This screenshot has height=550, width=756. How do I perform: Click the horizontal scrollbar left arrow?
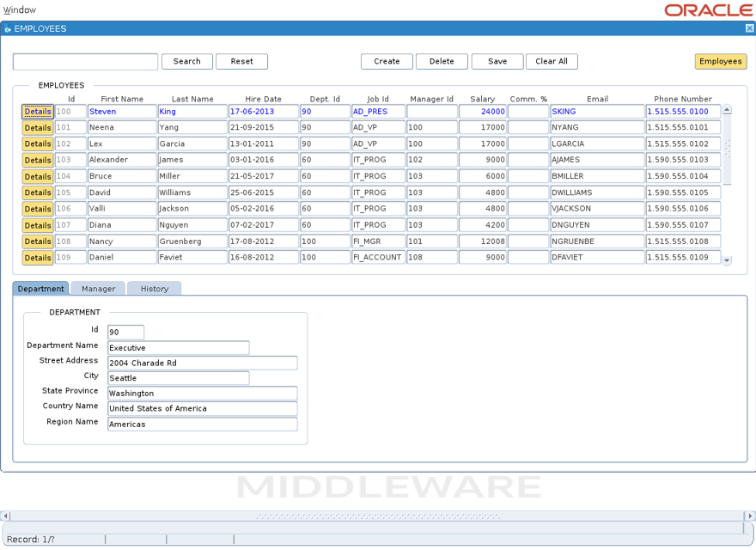click(x=5, y=516)
